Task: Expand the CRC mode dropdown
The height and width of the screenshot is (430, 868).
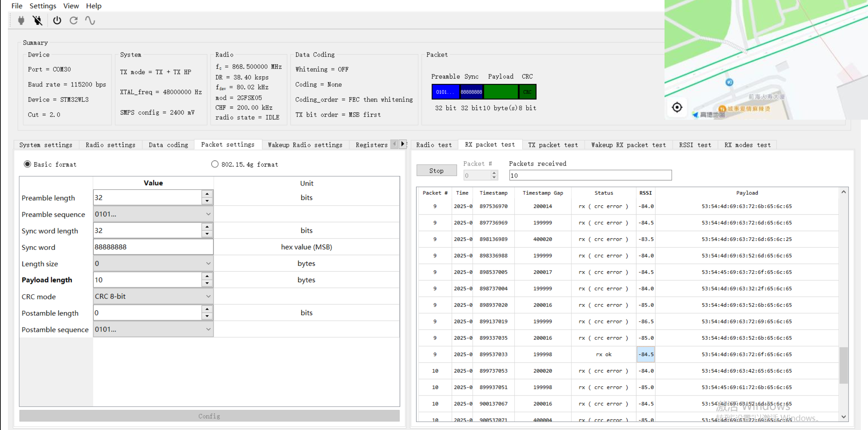Action: (x=153, y=296)
